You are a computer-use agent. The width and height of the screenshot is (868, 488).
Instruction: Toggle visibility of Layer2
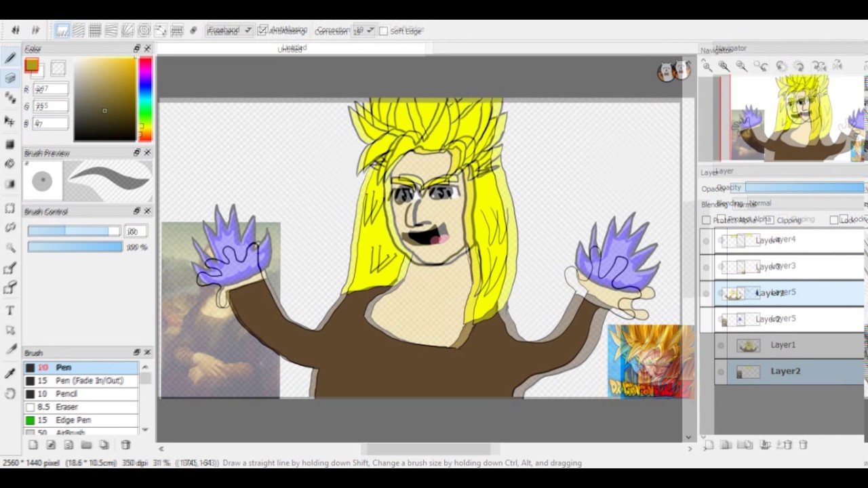pos(721,371)
